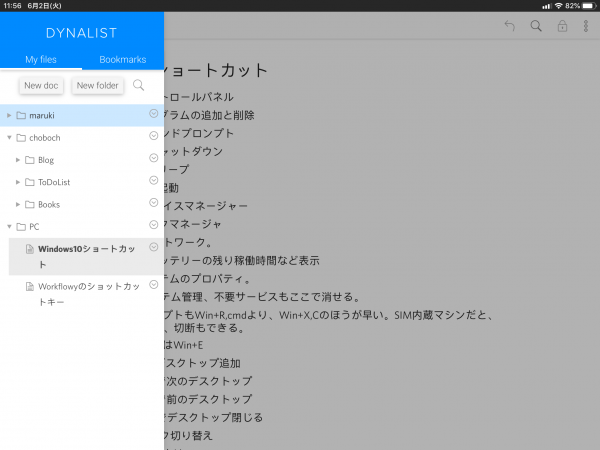This screenshot has height=450, width=600.
Task: Click the Windows10ショートカット document icon
Action: [x=30, y=249]
